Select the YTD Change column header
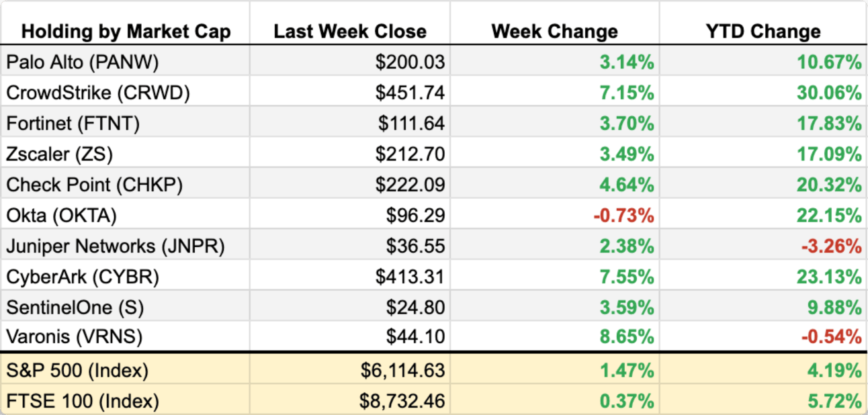The height and width of the screenshot is (415, 868). pyautogui.click(x=763, y=32)
